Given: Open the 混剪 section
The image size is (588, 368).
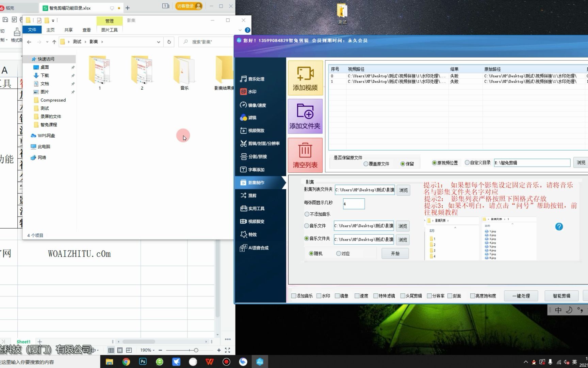Looking at the screenshot, I should click(x=248, y=196).
